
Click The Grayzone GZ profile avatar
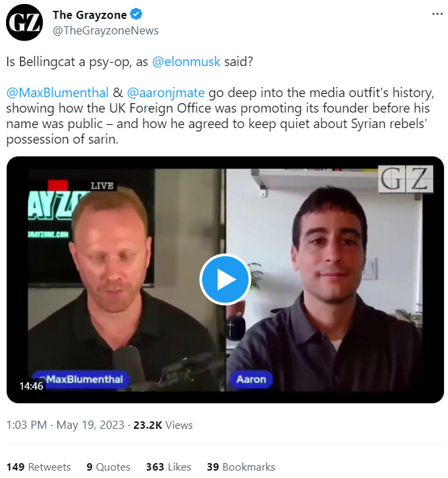24,24
